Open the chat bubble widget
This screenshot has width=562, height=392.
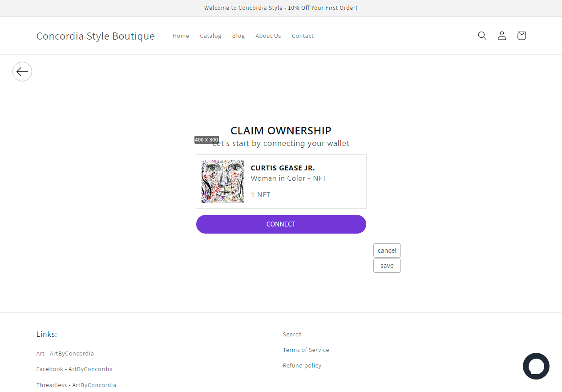click(x=536, y=366)
